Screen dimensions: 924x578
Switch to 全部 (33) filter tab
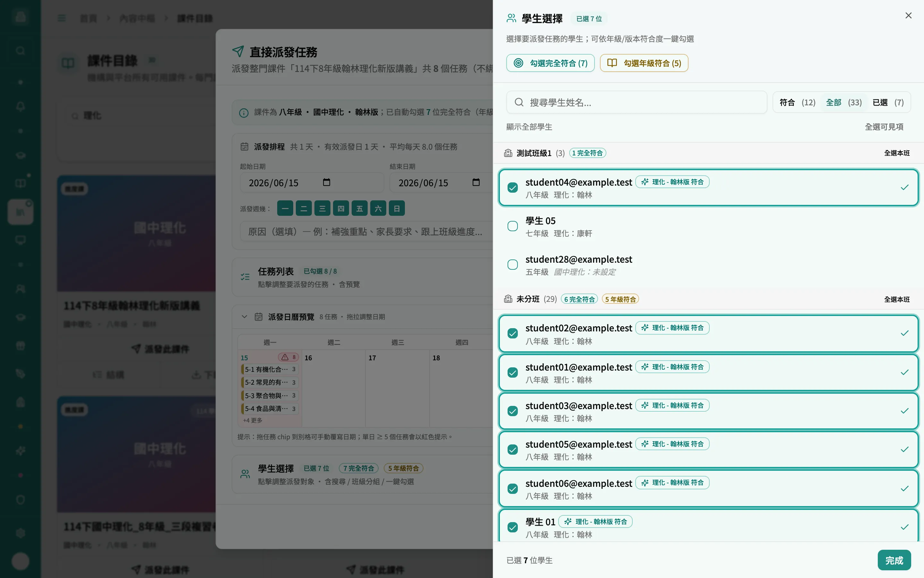pos(844,102)
